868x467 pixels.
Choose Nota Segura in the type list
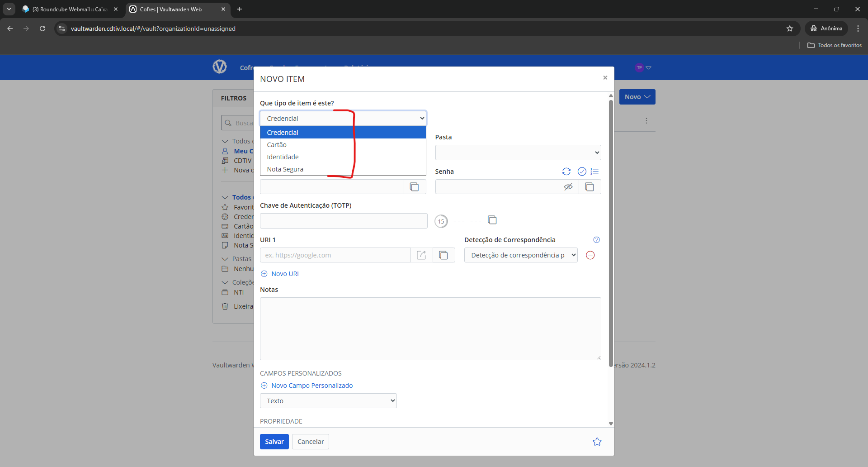point(285,169)
